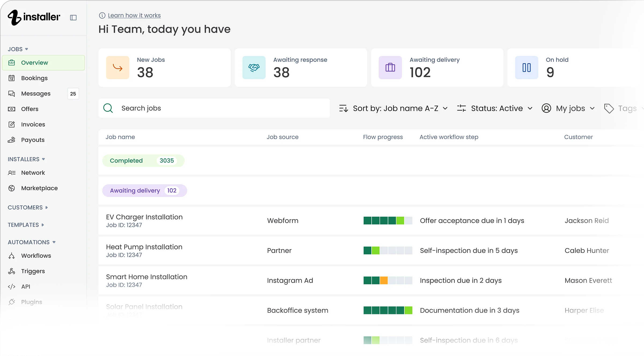Screen dimensions: 644x356
Task: Open the Status: Active filter dropdown
Action: (495, 108)
